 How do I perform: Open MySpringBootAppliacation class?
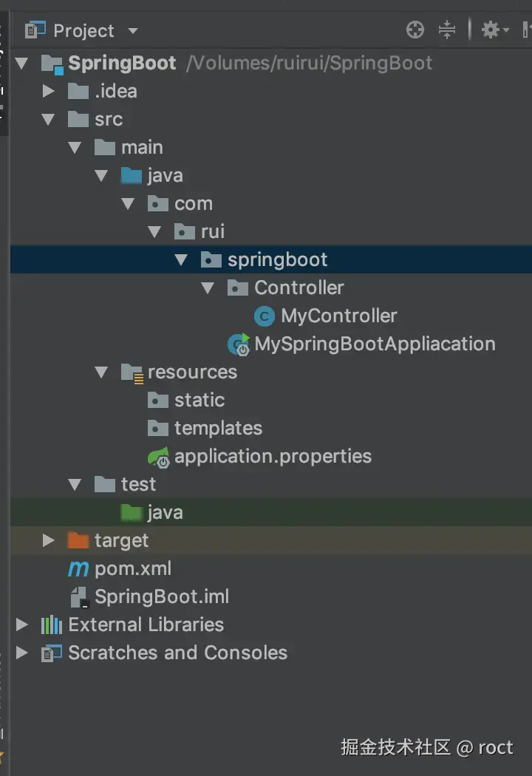point(375,345)
